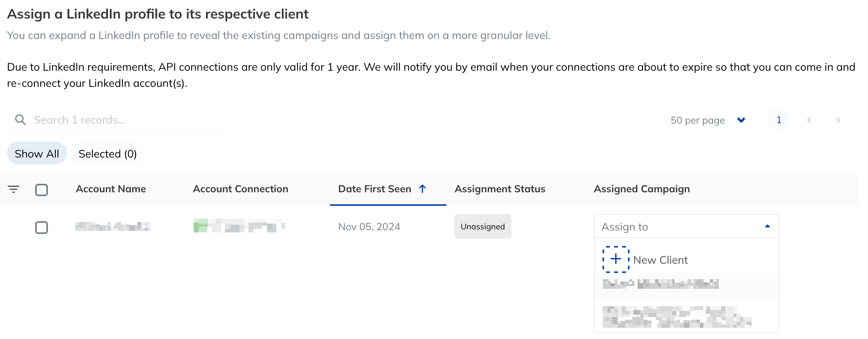Click the Unassigned status badge
Image resolution: width=868 pixels, height=339 pixels.
483,226
